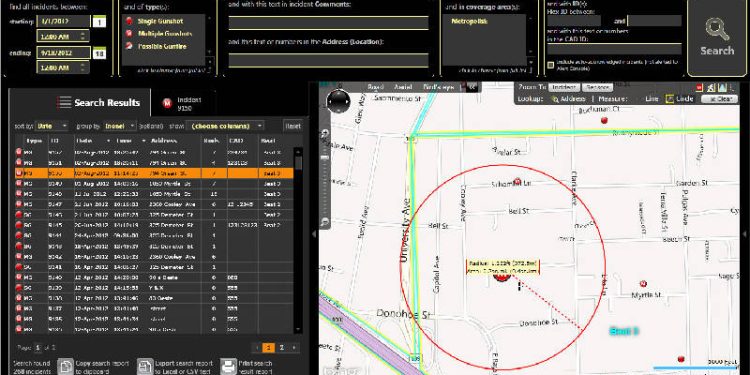Click the map zoom-out button
This screenshot has width=750, height=375.
tap(324, 221)
